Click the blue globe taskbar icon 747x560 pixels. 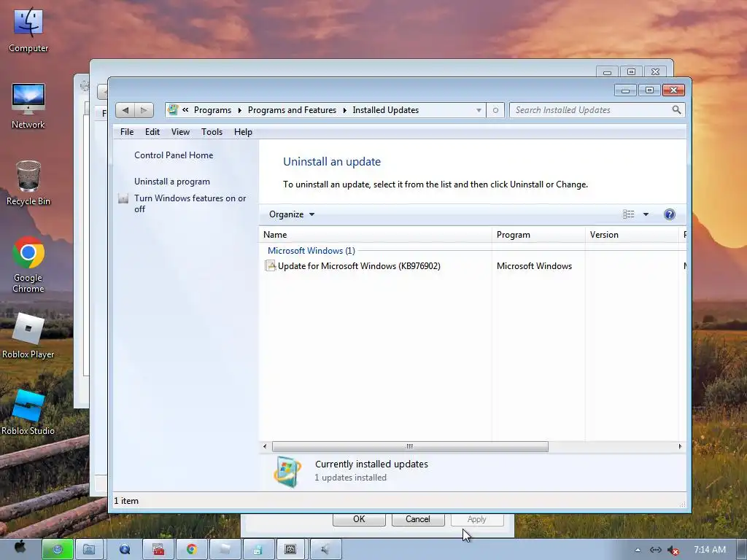point(125,550)
